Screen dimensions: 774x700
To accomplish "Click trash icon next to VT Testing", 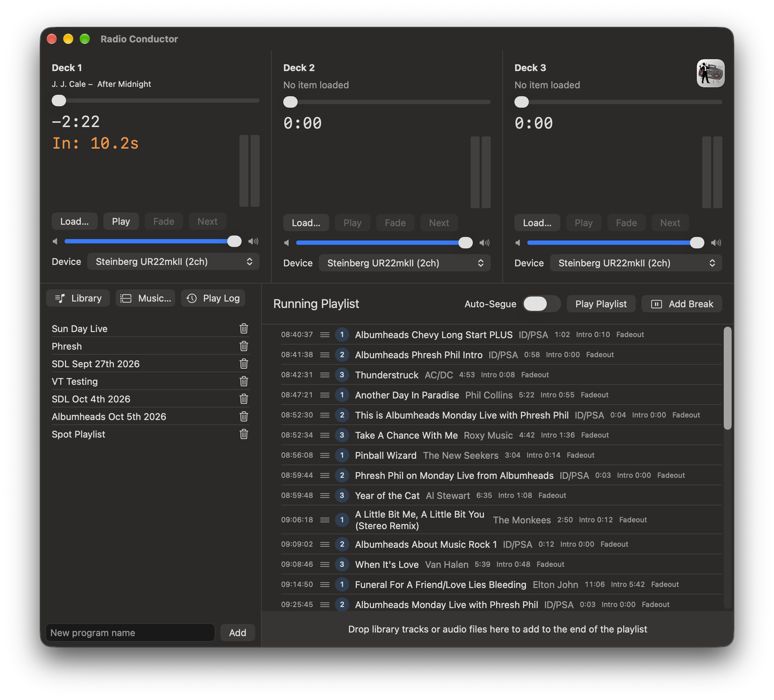I will point(243,381).
